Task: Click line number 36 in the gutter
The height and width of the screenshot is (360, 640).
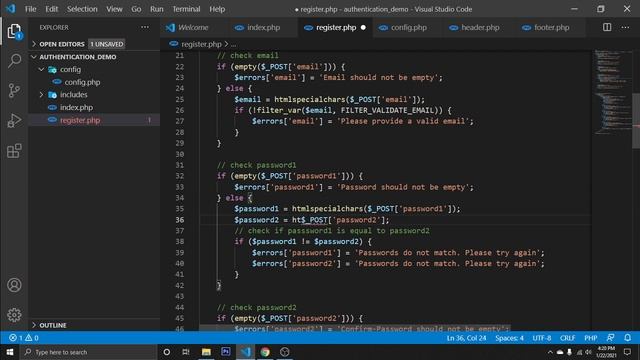Action: [180, 220]
